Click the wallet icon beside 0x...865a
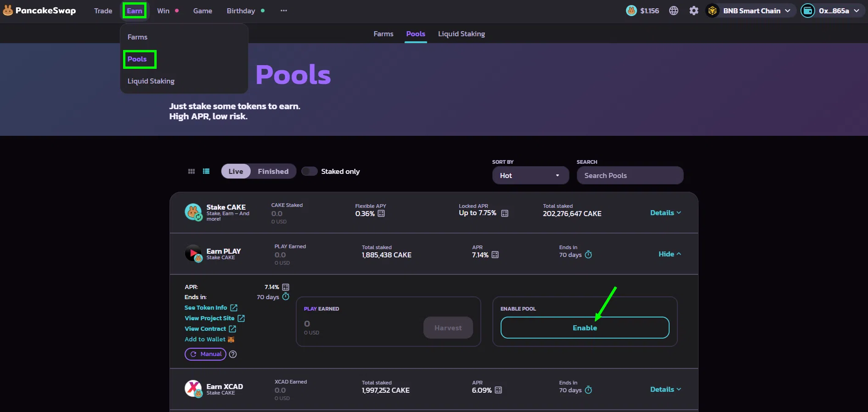868x412 pixels. tap(808, 11)
